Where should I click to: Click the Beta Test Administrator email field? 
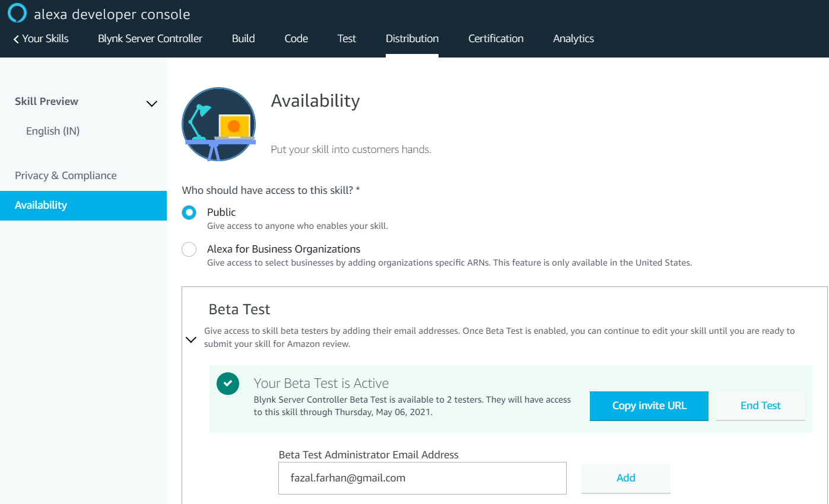(423, 478)
